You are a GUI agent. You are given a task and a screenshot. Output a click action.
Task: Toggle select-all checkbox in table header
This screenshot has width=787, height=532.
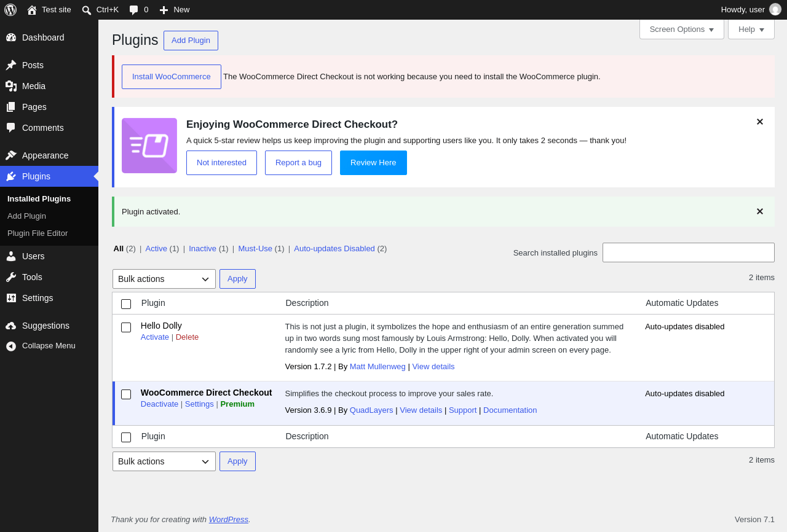click(126, 303)
